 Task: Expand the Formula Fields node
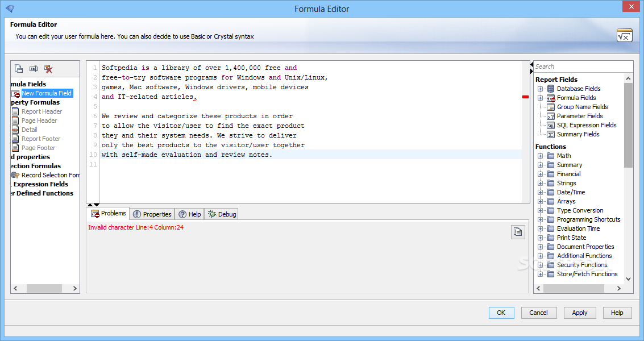click(541, 98)
